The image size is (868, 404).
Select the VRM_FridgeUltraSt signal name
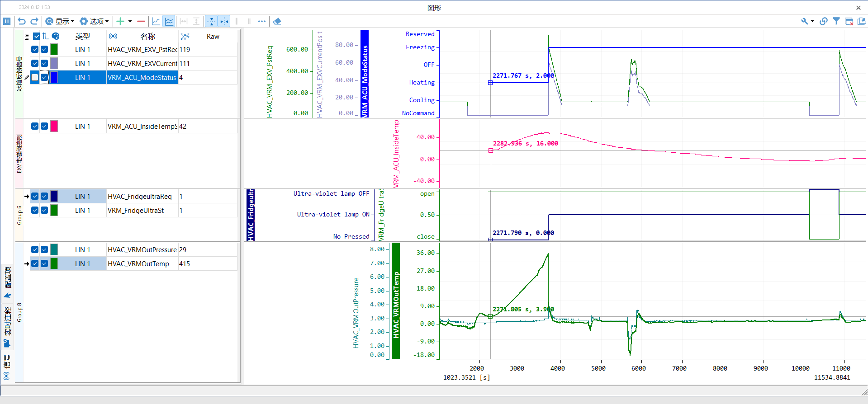click(136, 210)
